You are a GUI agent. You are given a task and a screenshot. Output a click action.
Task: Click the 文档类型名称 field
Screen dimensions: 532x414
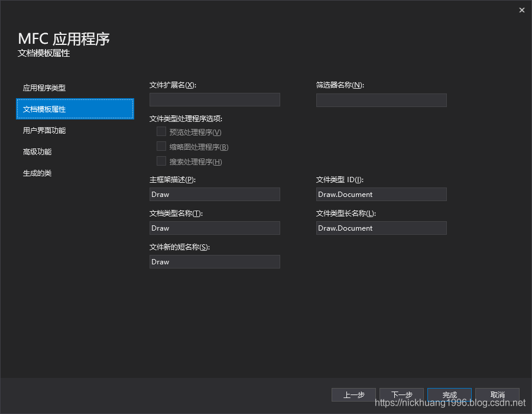[215, 228]
